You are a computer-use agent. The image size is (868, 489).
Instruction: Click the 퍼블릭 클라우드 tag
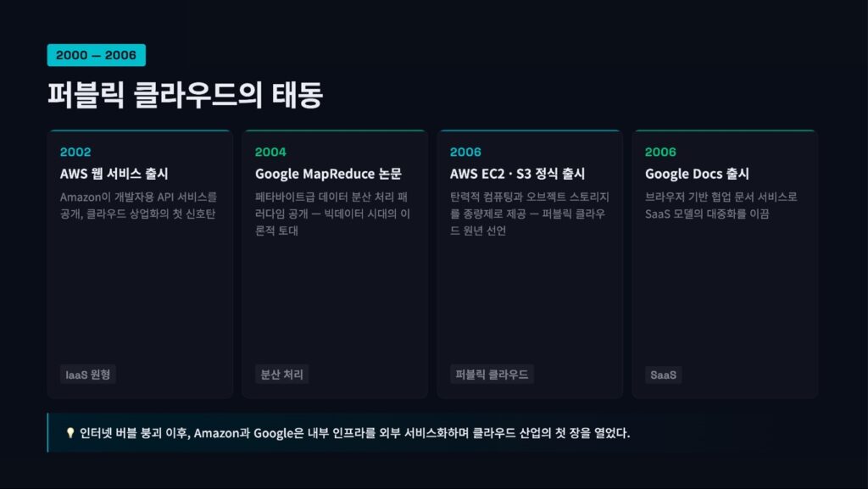point(492,375)
